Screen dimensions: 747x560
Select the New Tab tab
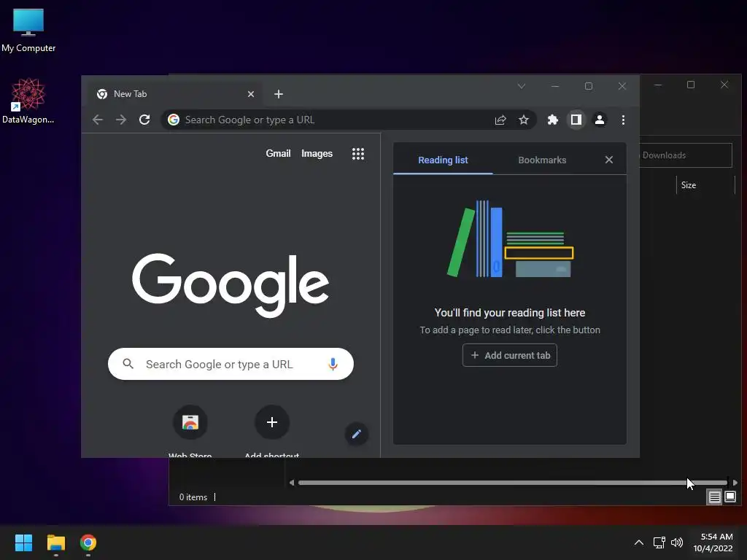tap(176, 94)
